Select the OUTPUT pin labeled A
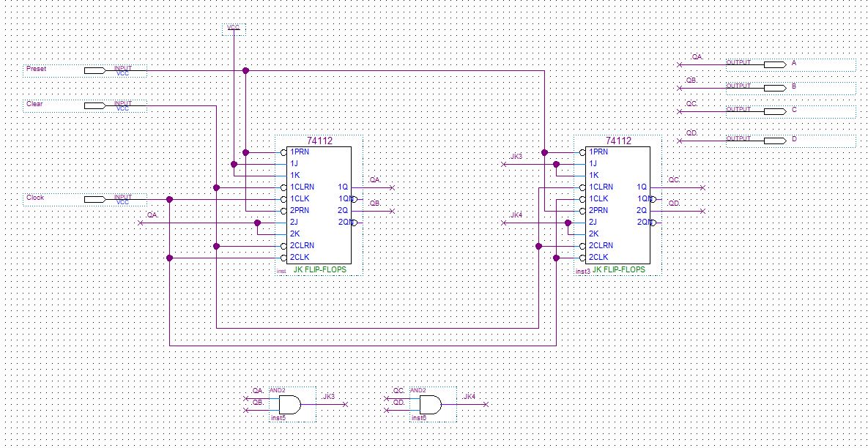The image size is (868, 448). pos(775,64)
